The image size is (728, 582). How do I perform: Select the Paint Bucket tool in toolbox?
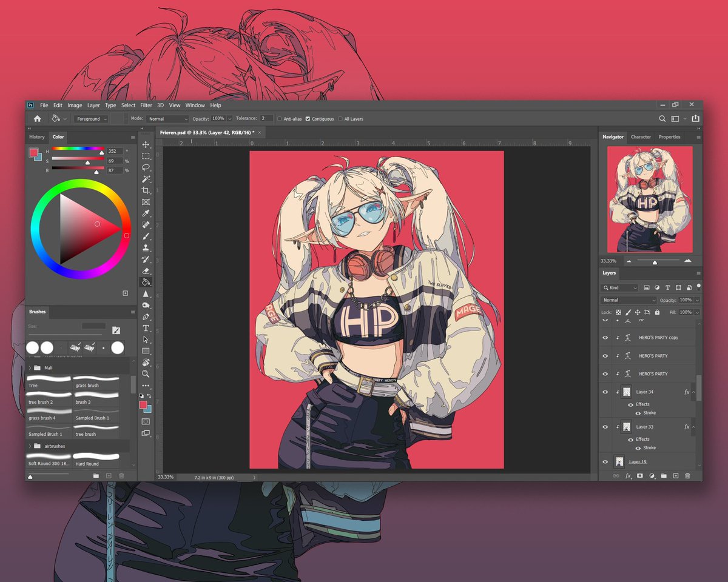tap(146, 283)
